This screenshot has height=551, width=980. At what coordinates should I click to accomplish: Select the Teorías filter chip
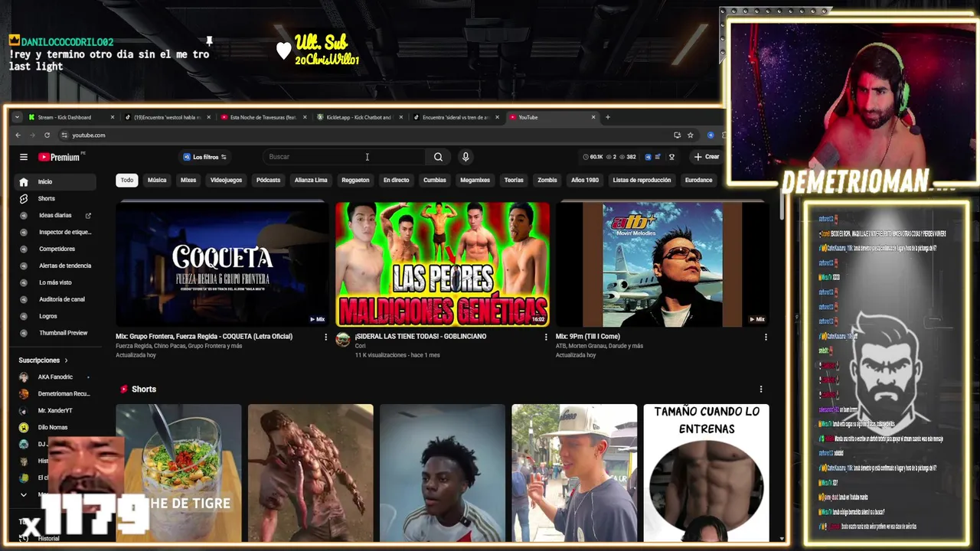[x=514, y=181]
